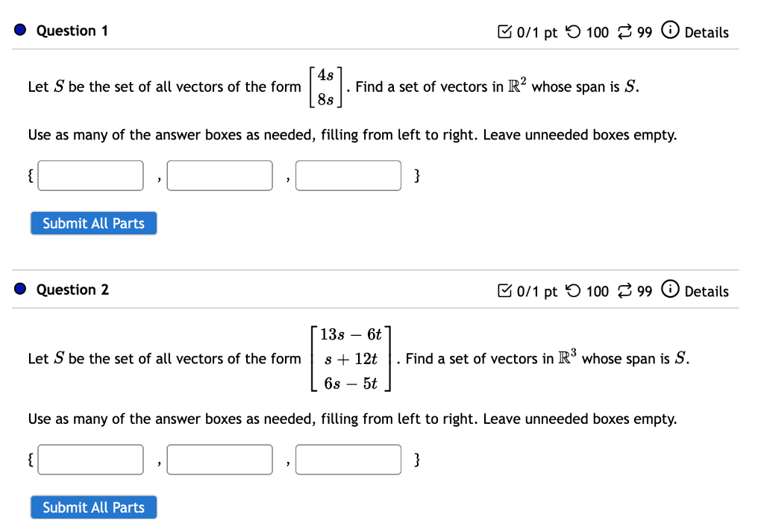Submit All Parts for Question 2

point(93,507)
